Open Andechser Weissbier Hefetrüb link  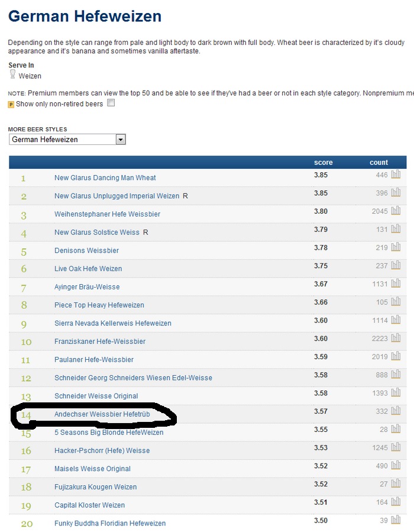[x=102, y=414]
